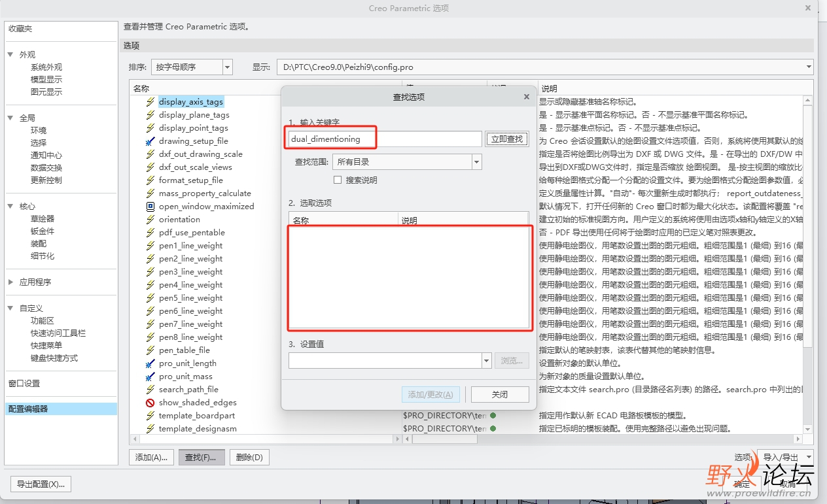Click screen icon beside open_window_maximized
The height and width of the screenshot is (504, 827).
pyautogui.click(x=150, y=207)
